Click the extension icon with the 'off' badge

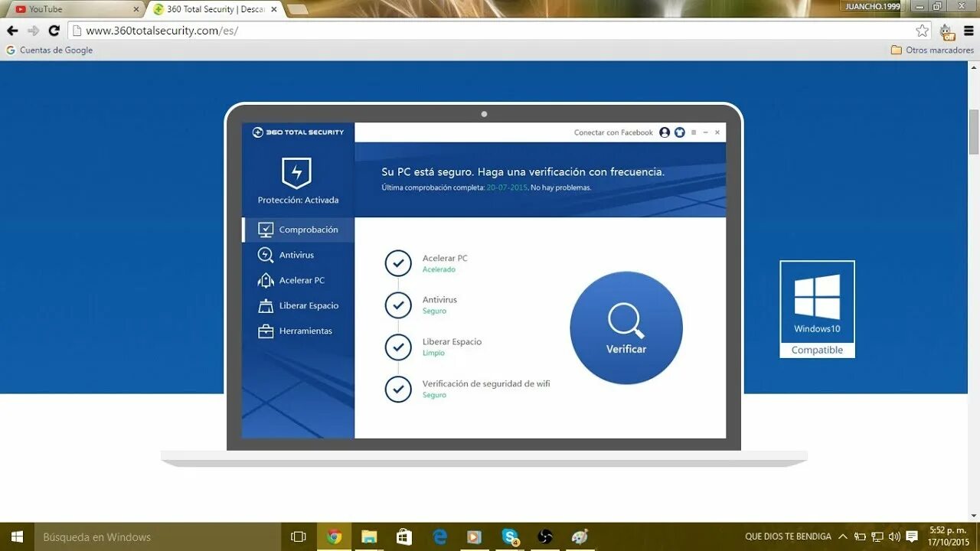pyautogui.click(x=946, y=31)
